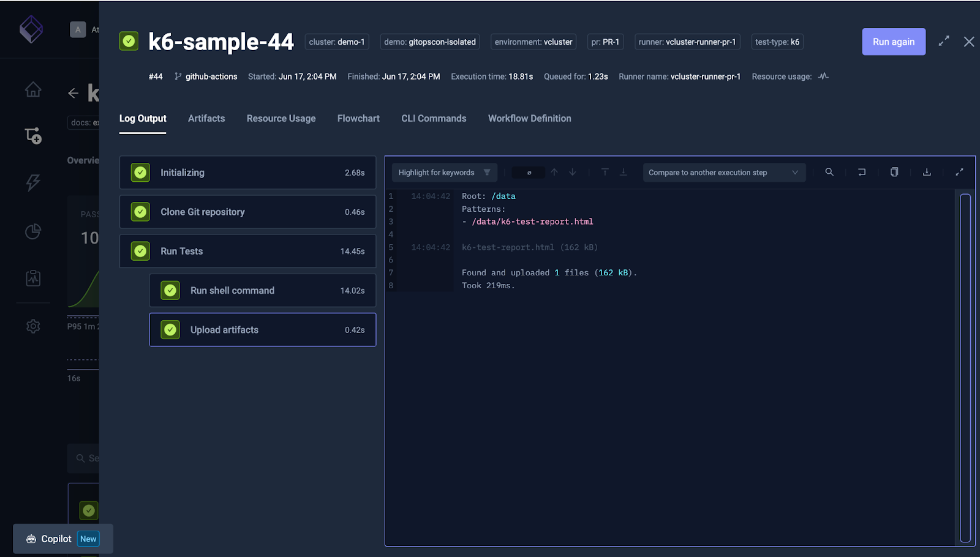The width and height of the screenshot is (980, 557).
Task: Open the Compare to another execution step dropdown
Action: [x=724, y=173]
